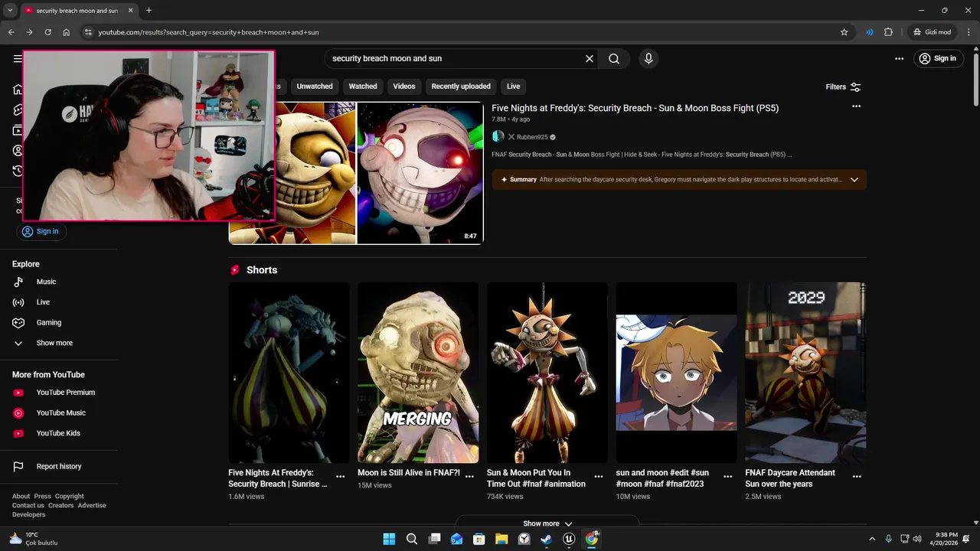
Task: Open options for Moon is Still Alive short
Action: (x=469, y=477)
